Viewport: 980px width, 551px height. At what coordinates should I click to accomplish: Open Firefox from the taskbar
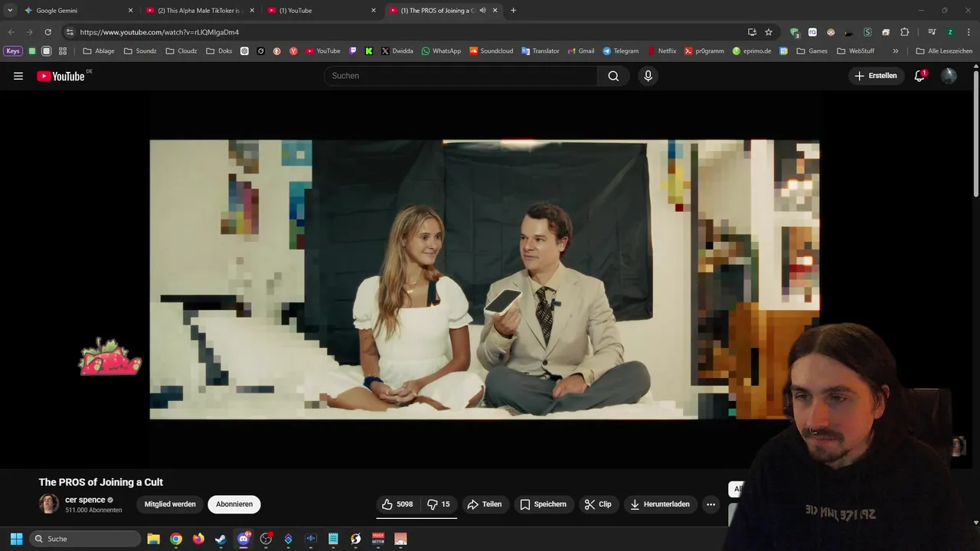tap(198, 539)
